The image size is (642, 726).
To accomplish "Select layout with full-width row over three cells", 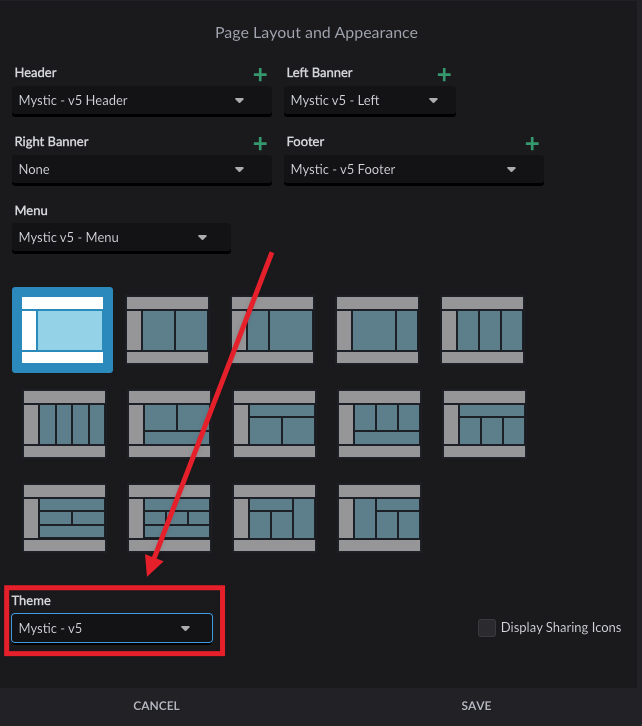I will [x=484, y=424].
